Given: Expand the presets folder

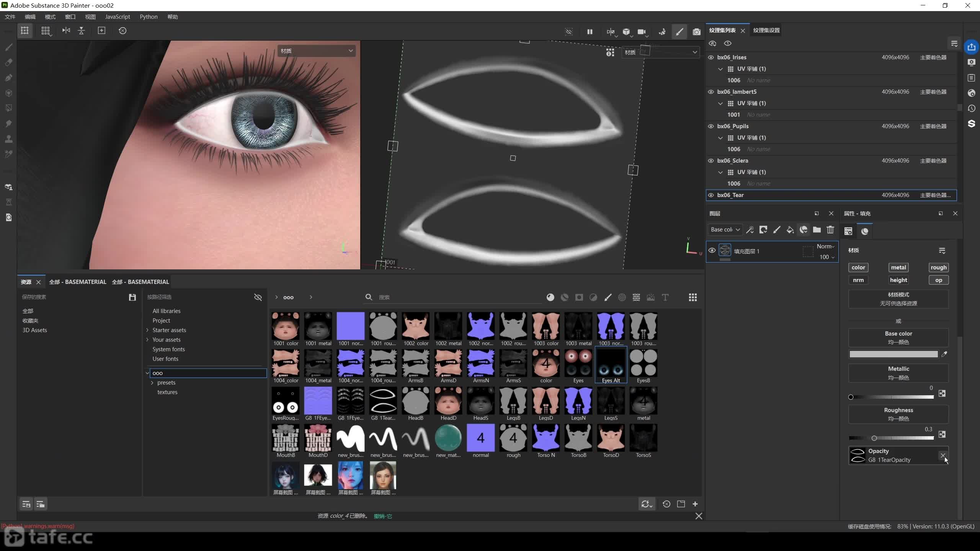Looking at the screenshot, I should [x=152, y=383].
